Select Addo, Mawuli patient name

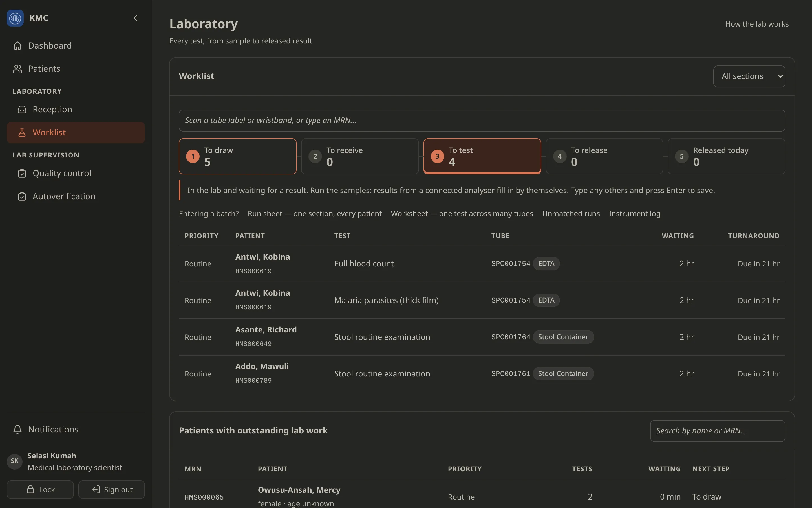(x=262, y=366)
